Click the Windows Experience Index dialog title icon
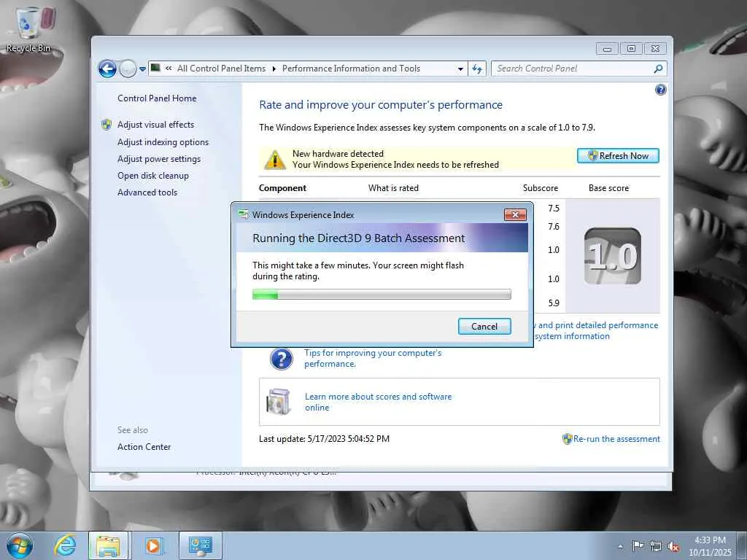This screenshot has height=560, width=747. (244, 215)
